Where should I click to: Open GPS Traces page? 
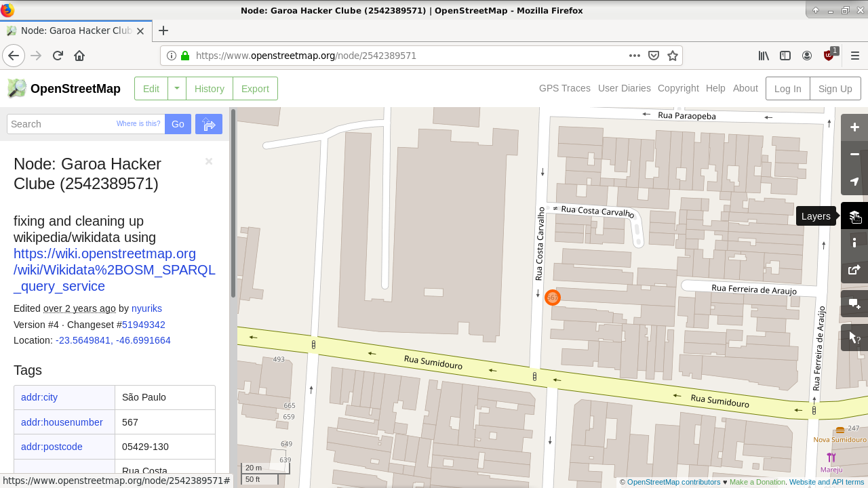[565, 88]
